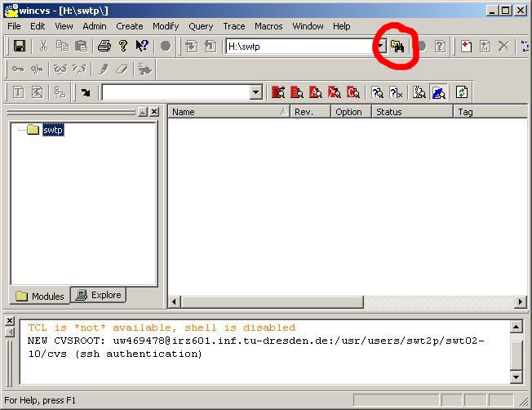Screen dimensions: 532x410
Task: Open the Create menu
Action: (129, 26)
